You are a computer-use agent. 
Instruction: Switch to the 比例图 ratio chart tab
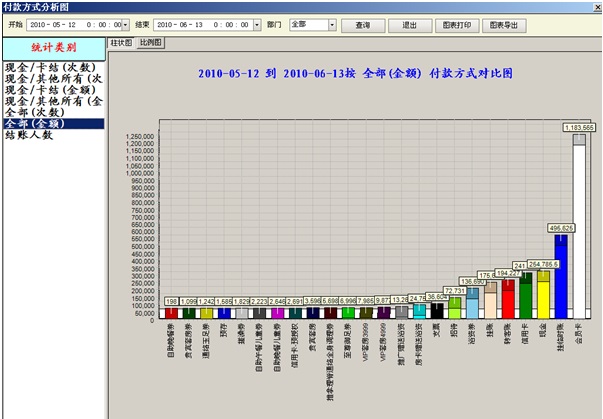151,43
